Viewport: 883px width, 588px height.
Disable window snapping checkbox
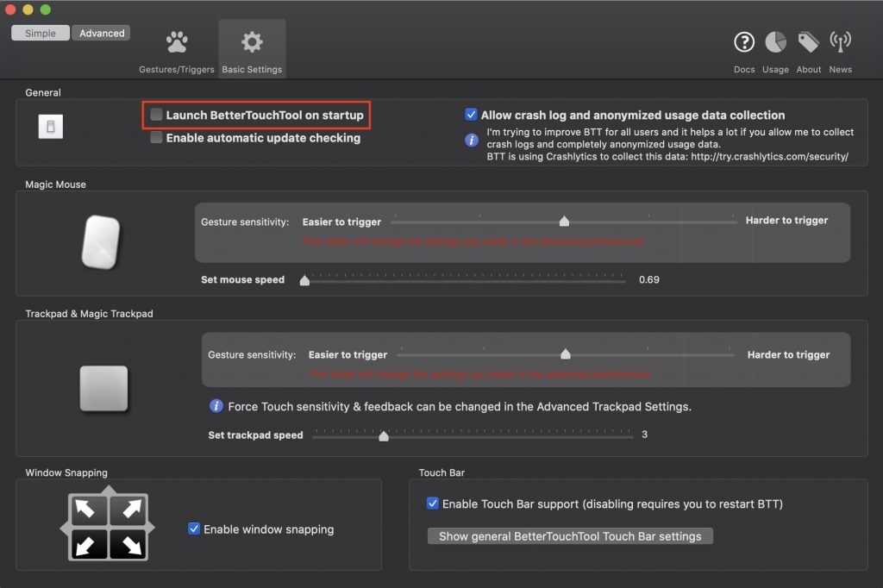tap(194, 529)
